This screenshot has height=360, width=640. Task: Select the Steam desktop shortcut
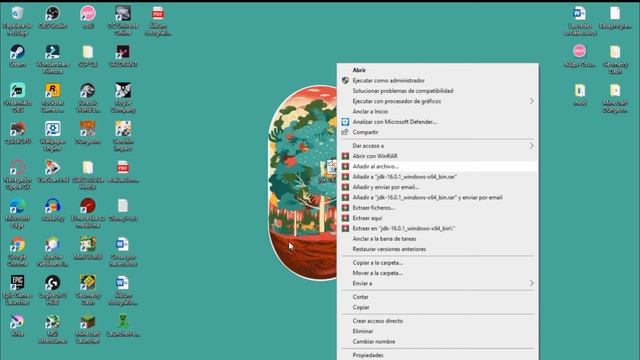tap(17, 56)
